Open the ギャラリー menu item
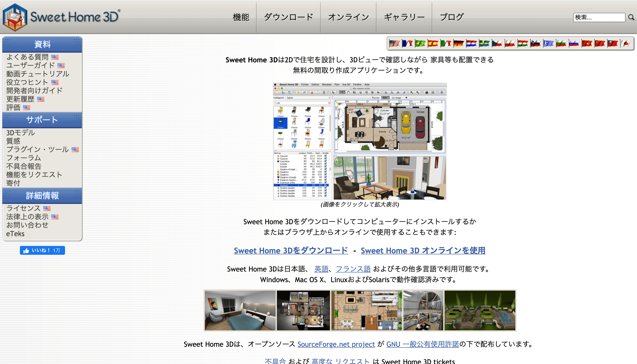 (404, 17)
